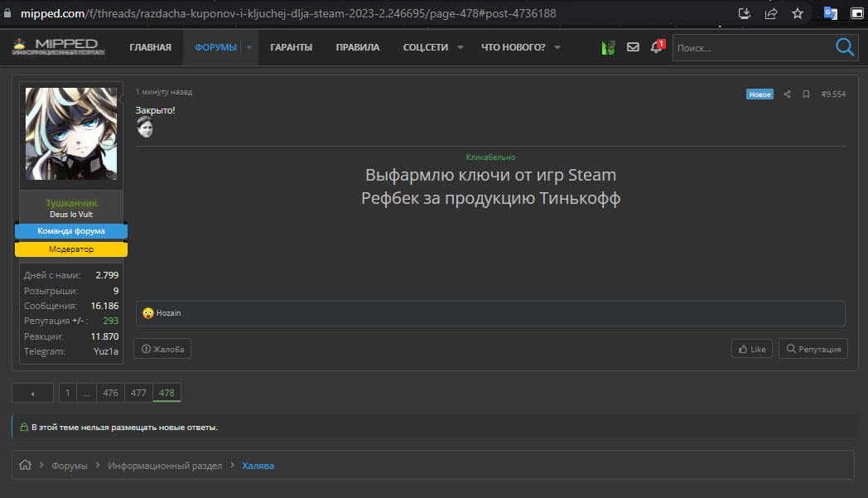This screenshot has height=498, width=868.
Task: Open the messages envelope icon
Action: click(x=633, y=47)
